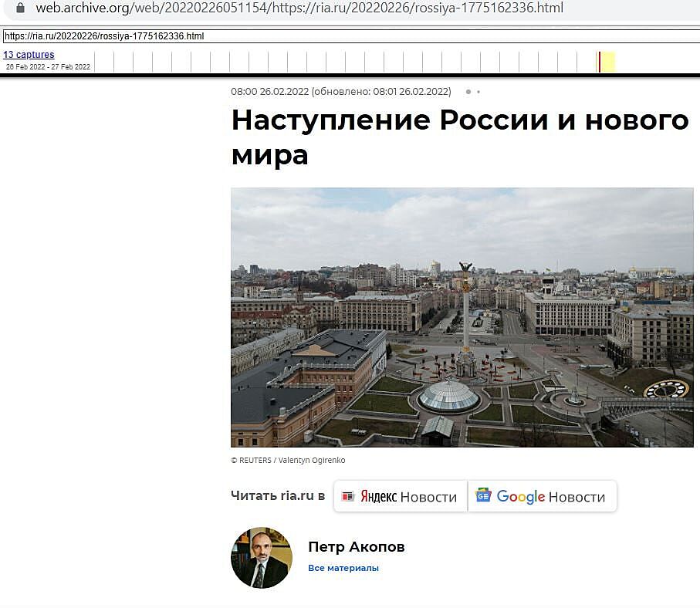Click the main article photo of the square

tap(462, 317)
